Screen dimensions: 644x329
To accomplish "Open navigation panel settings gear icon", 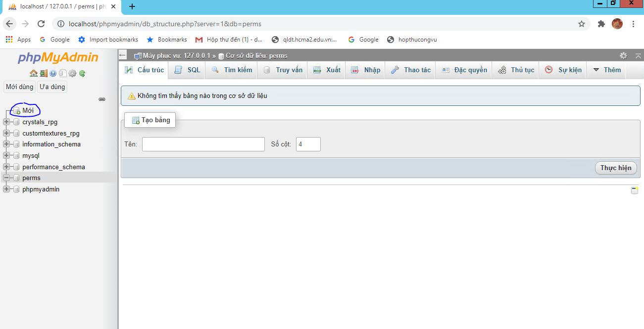I will pos(72,73).
